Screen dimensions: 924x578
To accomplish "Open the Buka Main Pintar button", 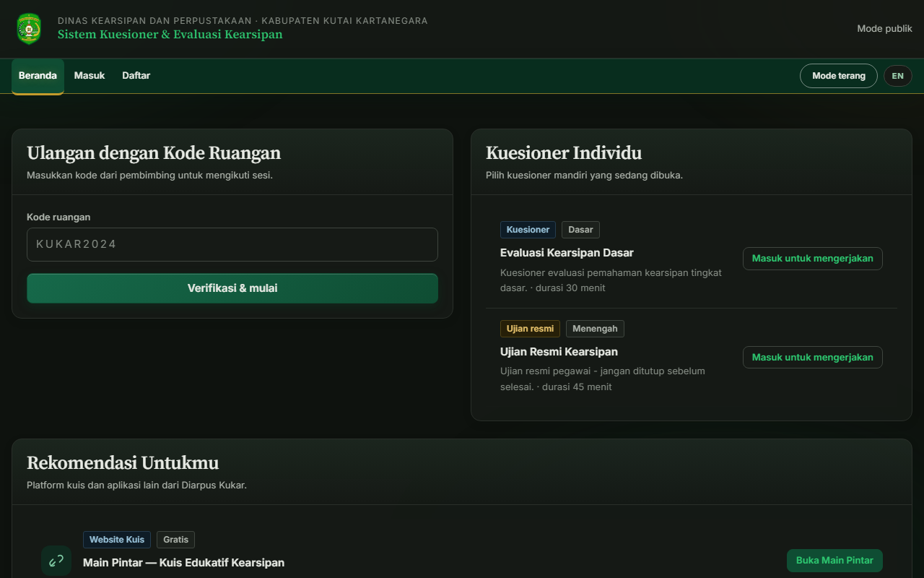I will coord(834,561).
